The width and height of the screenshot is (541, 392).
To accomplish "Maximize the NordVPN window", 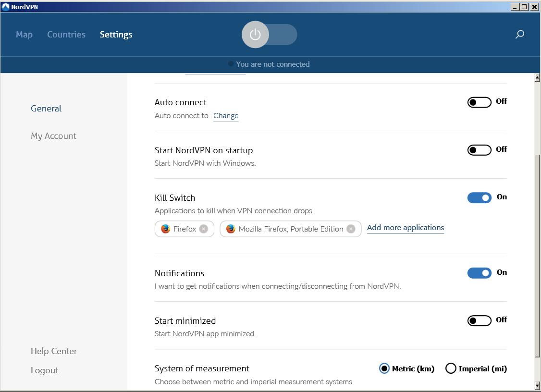I will click(x=524, y=7).
